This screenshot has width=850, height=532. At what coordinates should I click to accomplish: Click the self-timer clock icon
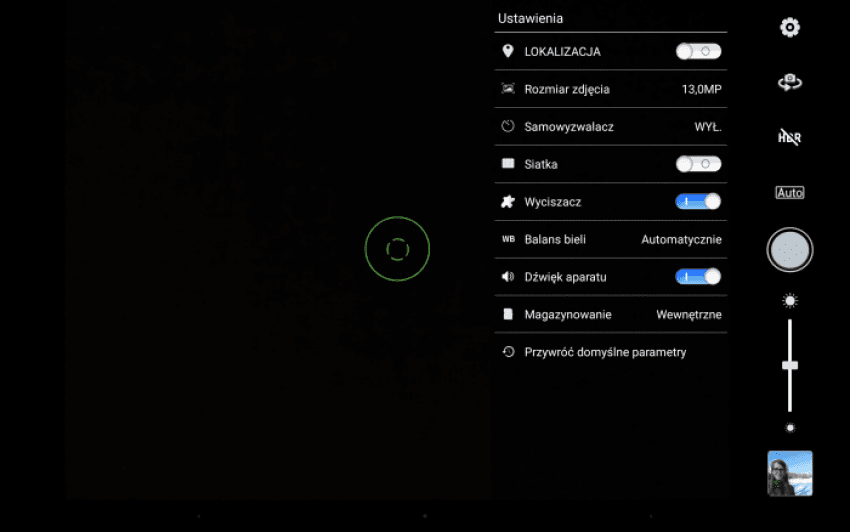point(508,126)
